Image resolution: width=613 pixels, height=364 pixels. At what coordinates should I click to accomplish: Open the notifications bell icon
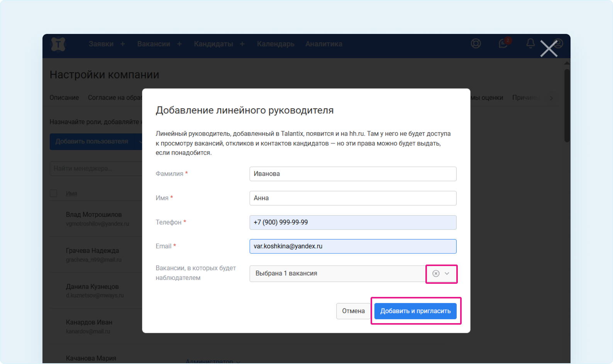coord(530,43)
